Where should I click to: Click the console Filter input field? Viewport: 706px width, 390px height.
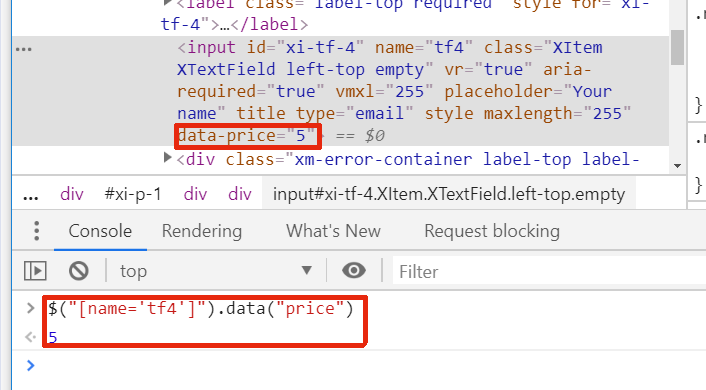[x=549, y=271]
